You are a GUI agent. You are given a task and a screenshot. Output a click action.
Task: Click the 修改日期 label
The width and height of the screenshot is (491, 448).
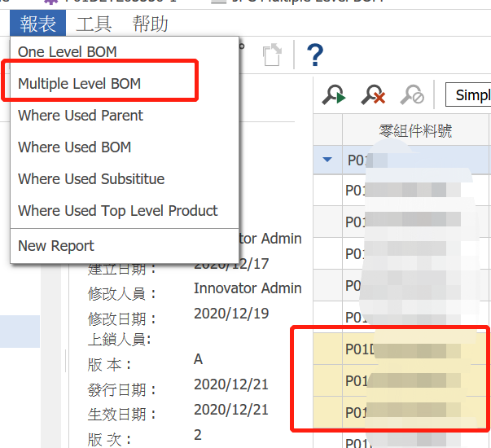[x=121, y=319]
